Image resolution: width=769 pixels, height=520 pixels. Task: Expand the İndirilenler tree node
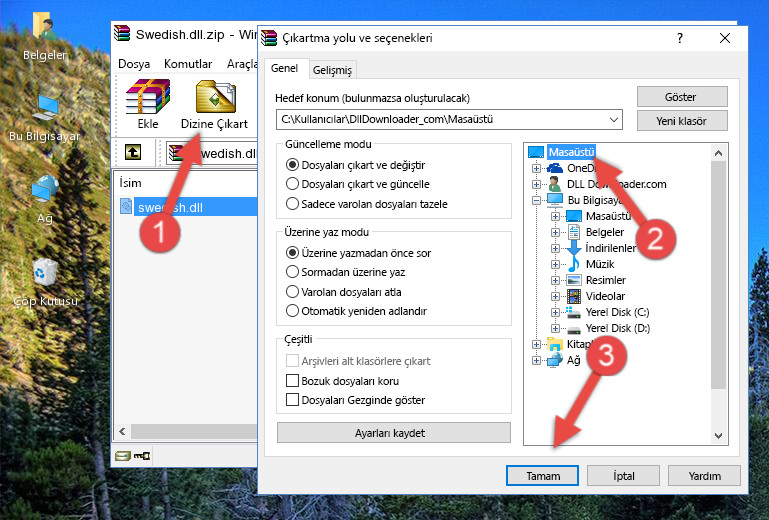click(x=555, y=248)
